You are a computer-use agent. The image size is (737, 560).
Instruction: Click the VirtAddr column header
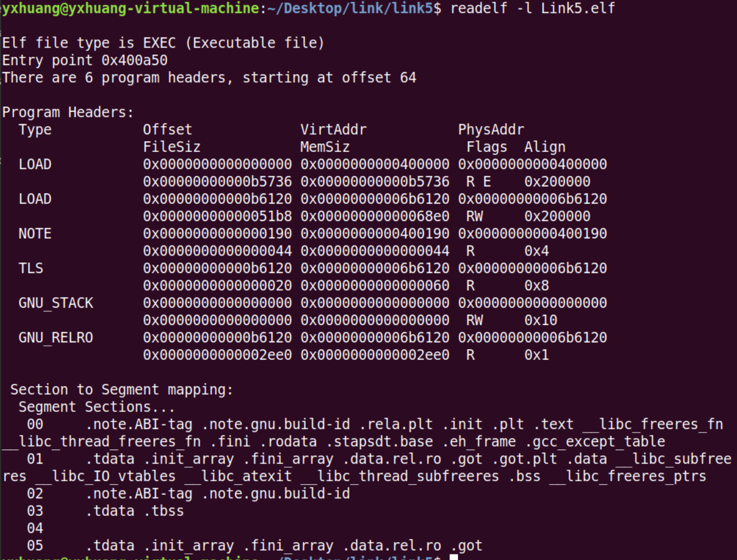pyautogui.click(x=333, y=130)
